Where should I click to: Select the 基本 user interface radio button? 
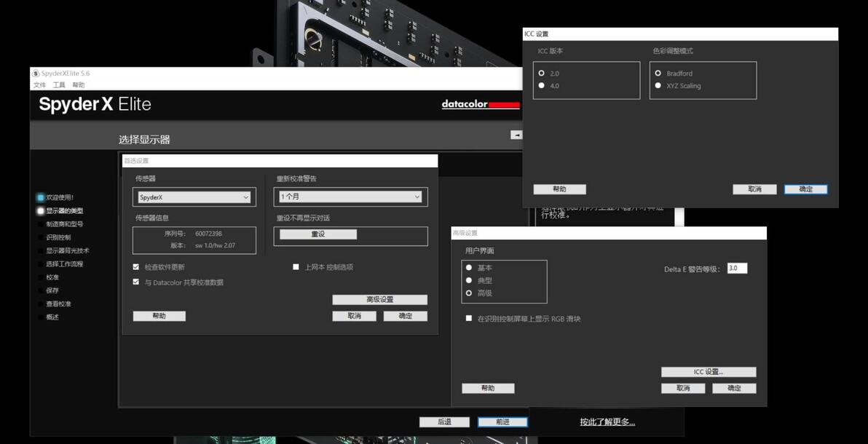pyautogui.click(x=469, y=267)
